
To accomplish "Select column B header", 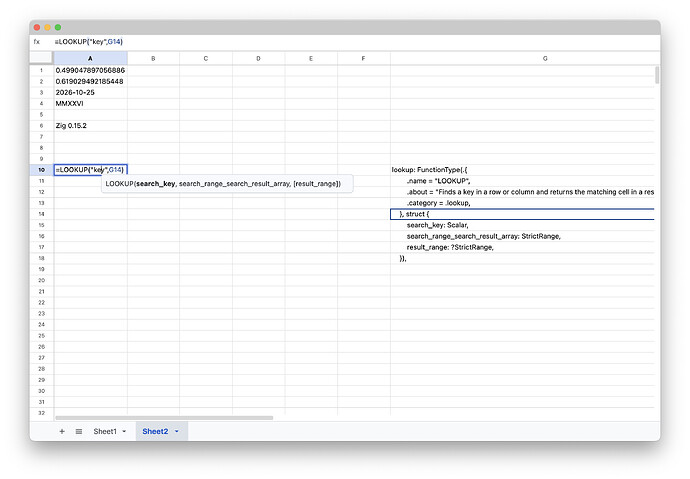I will (x=153, y=58).
